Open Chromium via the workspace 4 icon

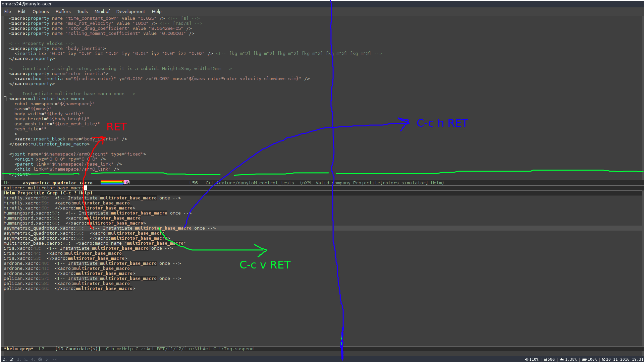click(40, 359)
